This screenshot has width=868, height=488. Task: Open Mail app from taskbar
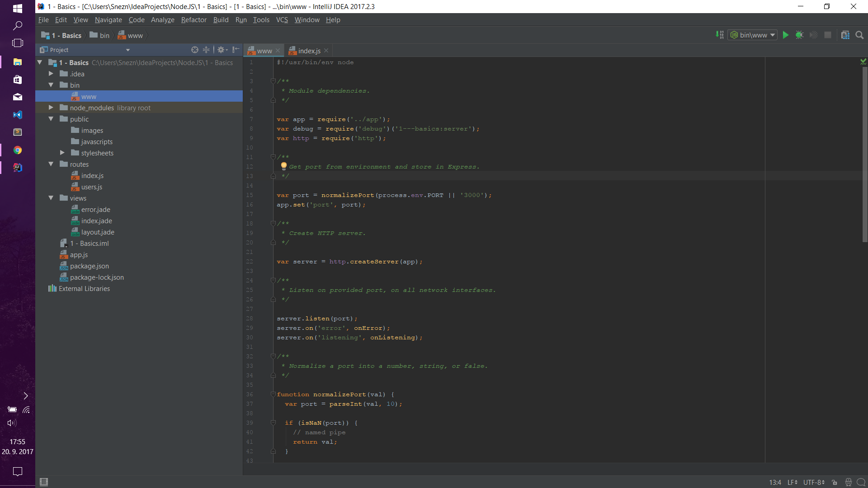pos(18,97)
